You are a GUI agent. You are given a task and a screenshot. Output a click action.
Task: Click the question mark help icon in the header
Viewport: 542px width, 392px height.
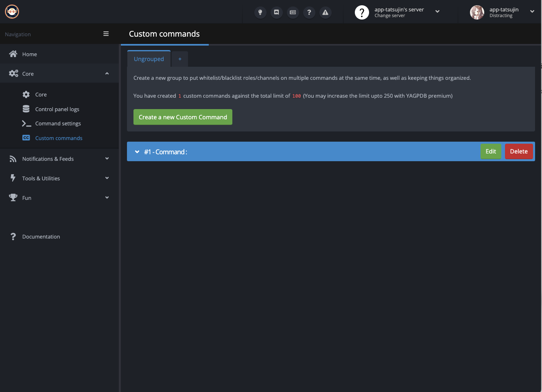[x=309, y=12]
